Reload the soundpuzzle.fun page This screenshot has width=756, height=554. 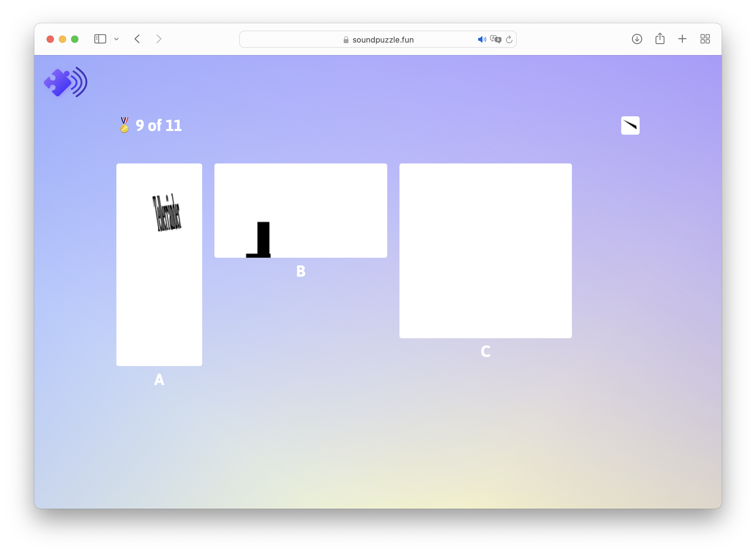tap(509, 39)
